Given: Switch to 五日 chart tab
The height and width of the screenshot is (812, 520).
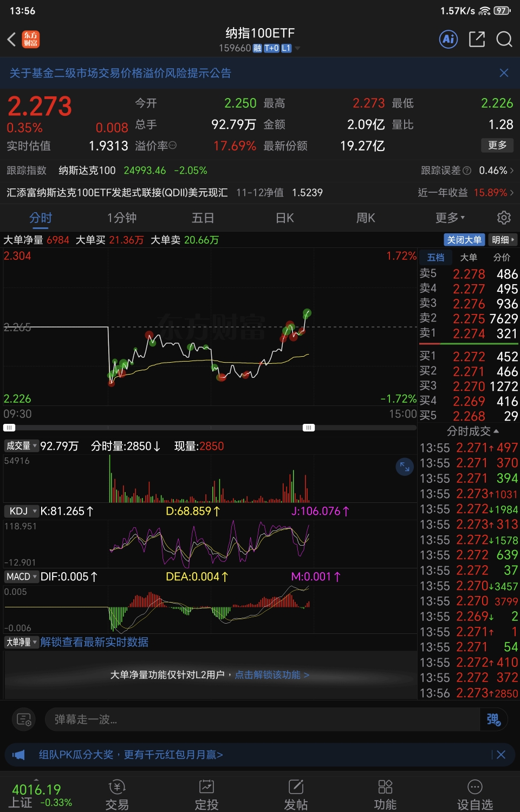Looking at the screenshot, I should point(203,218).
